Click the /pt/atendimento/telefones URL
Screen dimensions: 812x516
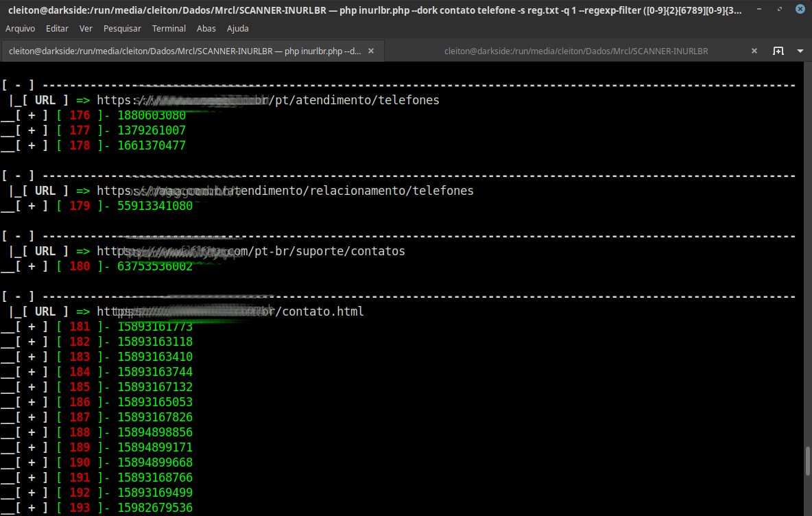coord(267,99)
